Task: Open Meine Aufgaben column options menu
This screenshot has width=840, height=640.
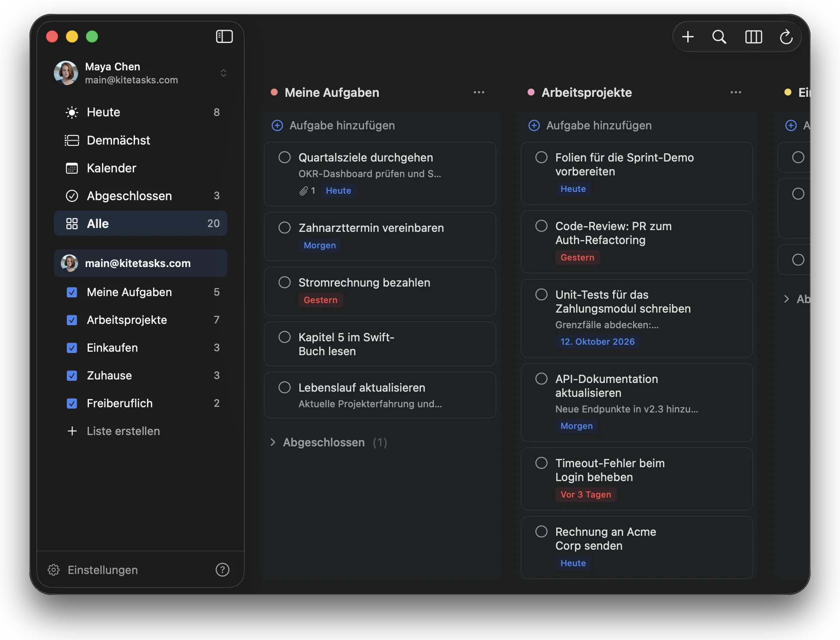Action: tap(479, 92)
